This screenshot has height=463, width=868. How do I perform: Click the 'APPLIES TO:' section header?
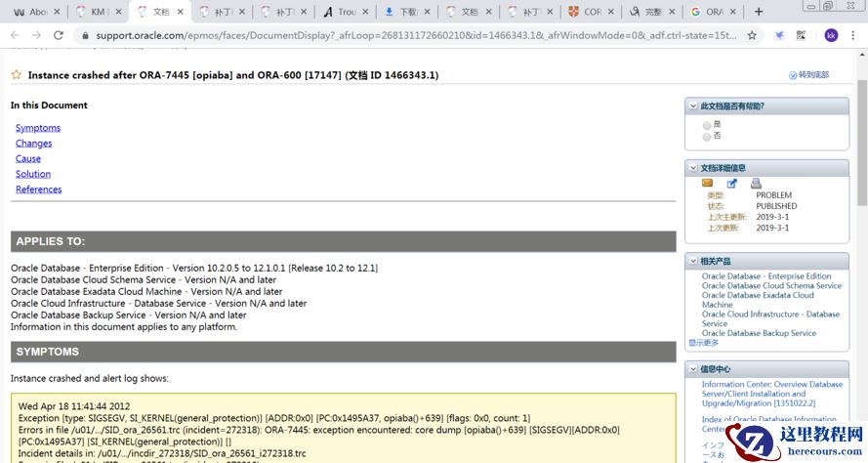tap(344, 241)
